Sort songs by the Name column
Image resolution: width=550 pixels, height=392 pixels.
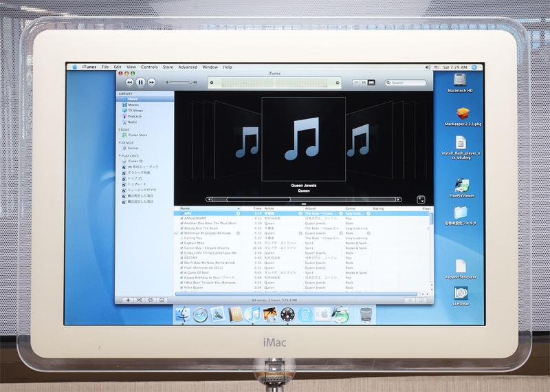tap(210, 208)
